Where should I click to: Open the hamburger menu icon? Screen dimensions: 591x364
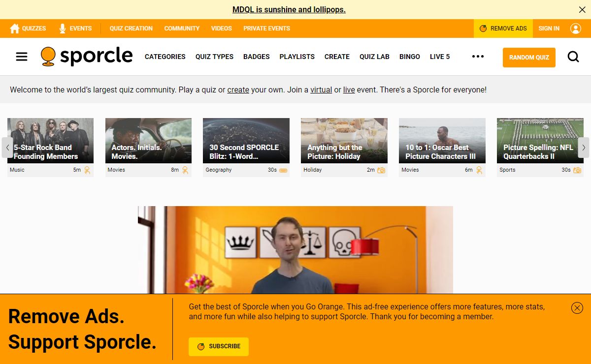click(22, 57)
